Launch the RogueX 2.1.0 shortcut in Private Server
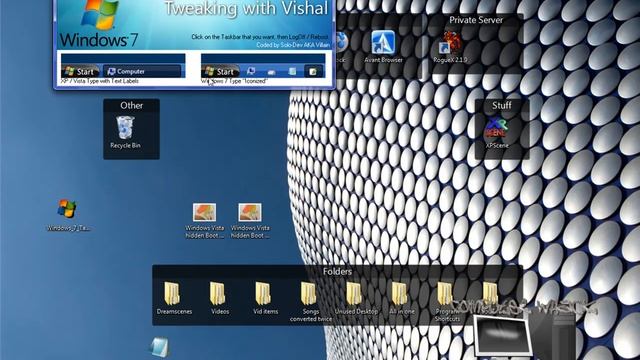 pyautogui.click(x=450, y=47)
